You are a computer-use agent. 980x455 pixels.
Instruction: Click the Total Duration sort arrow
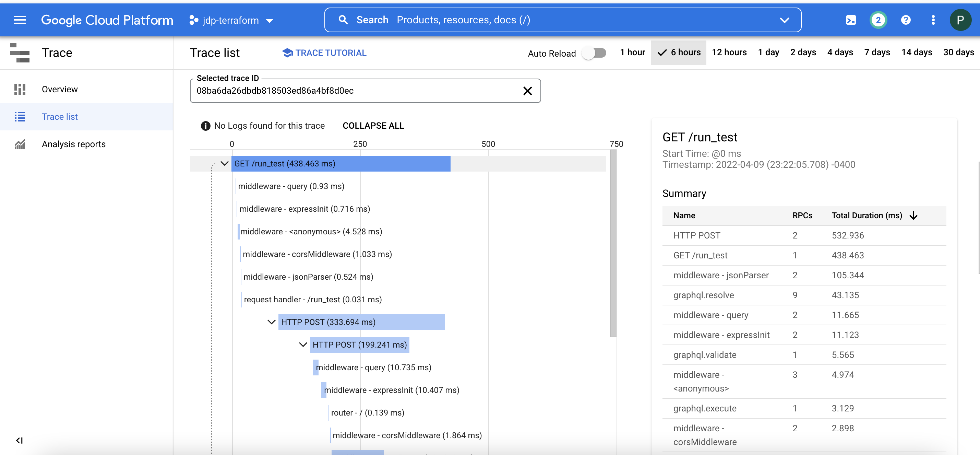(x=913, y=215)
